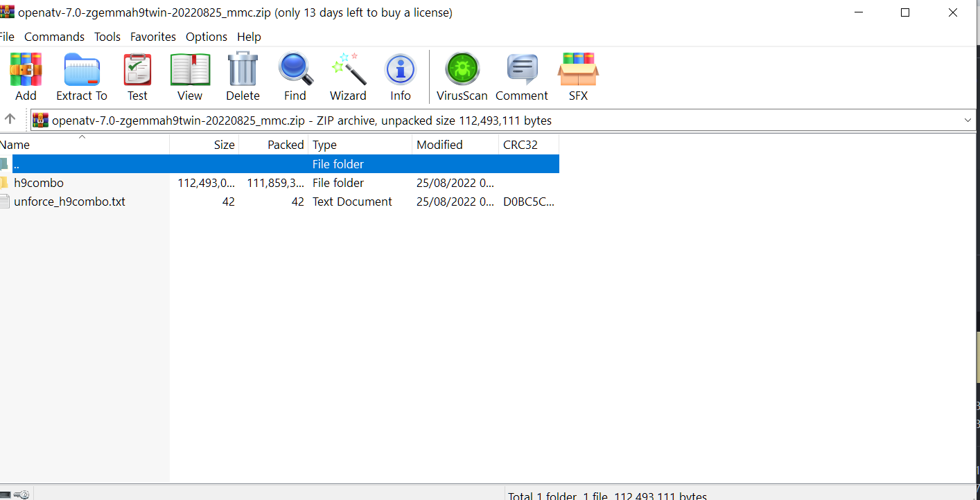The image size is (980, 500).
Task: Click the h9combo modified date cell
Action: coord(455,183)
